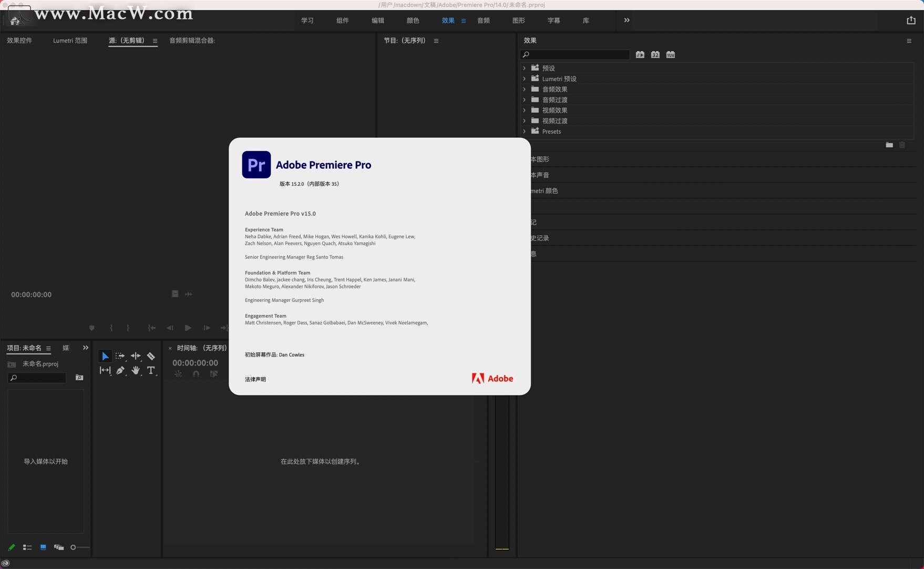The image size is (924, 569).
Task: Click the Pr logo in About dialog
Action: [x=256, y=165]
